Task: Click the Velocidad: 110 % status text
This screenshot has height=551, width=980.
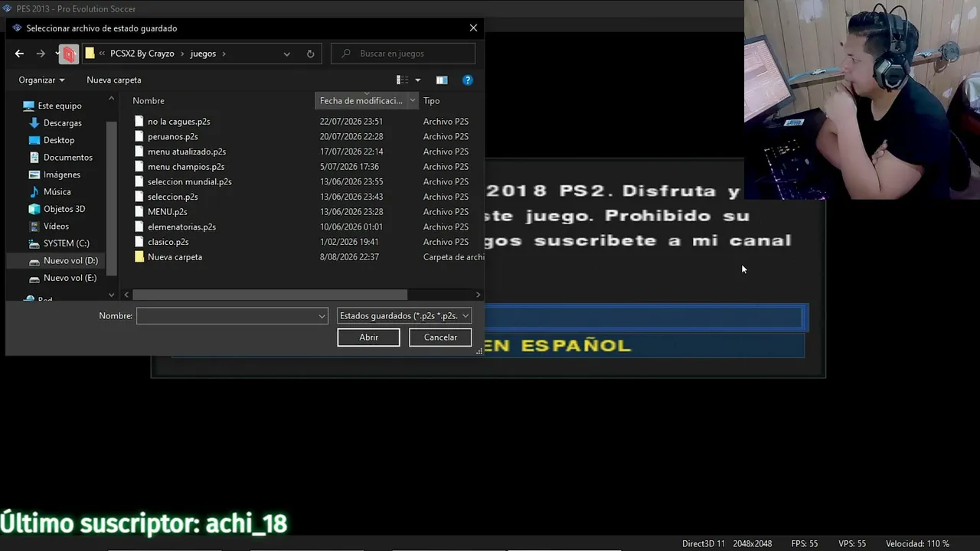Action: point(917,543)
